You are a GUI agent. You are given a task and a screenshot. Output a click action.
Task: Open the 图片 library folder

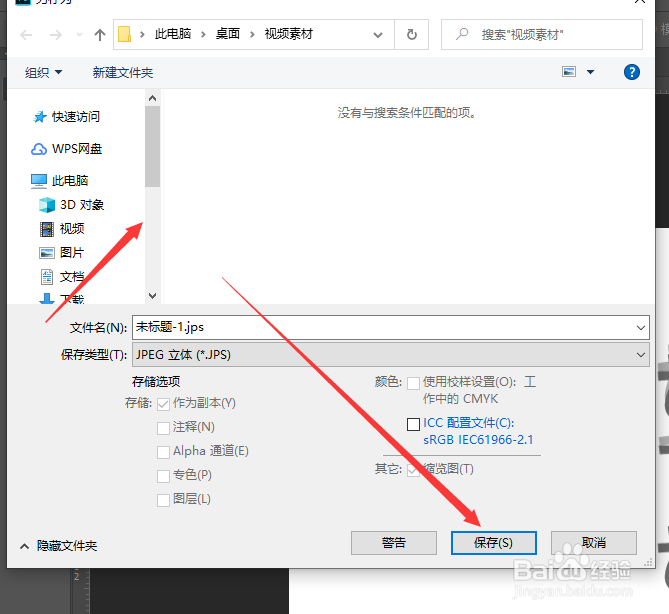62,253
